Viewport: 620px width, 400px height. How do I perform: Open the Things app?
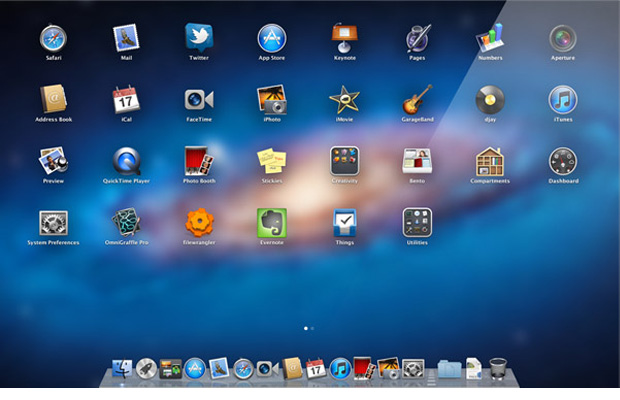[344, 223]
